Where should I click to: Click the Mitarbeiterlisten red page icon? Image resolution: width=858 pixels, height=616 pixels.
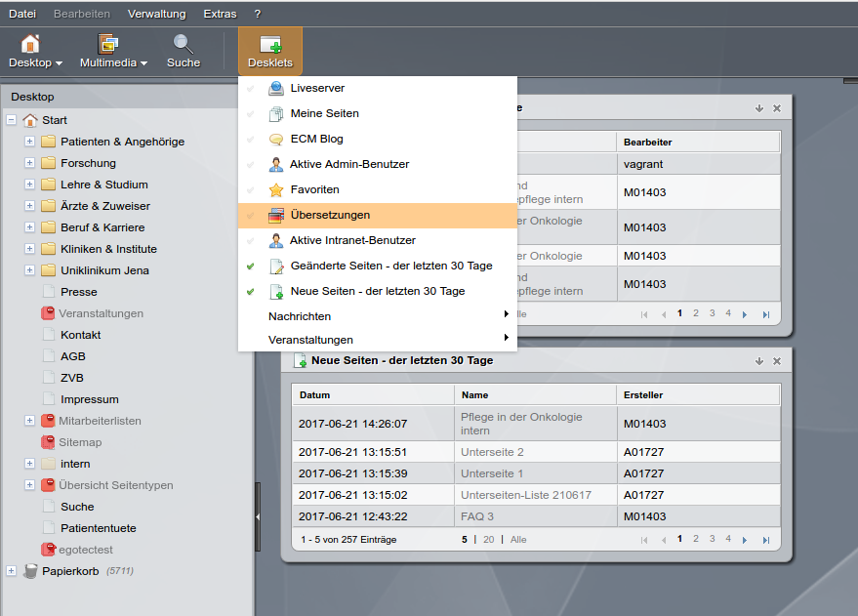48,420
